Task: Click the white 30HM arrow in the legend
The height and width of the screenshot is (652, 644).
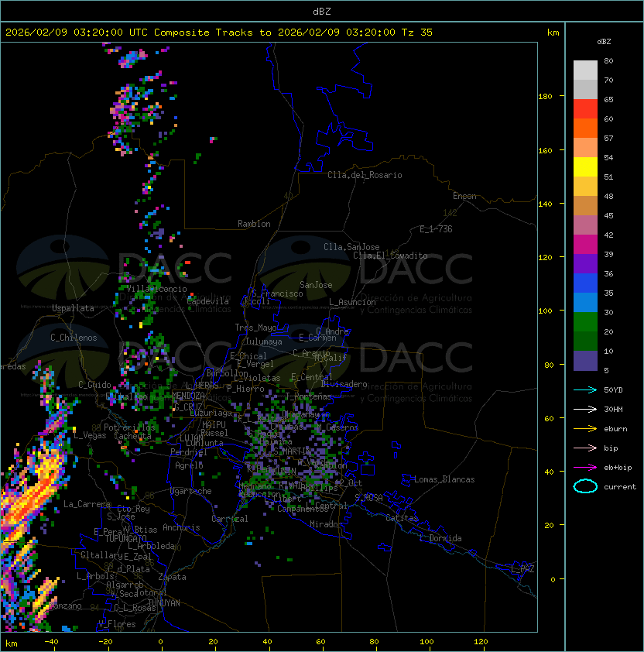Action: pyautogui.click(x=585, y=409)
